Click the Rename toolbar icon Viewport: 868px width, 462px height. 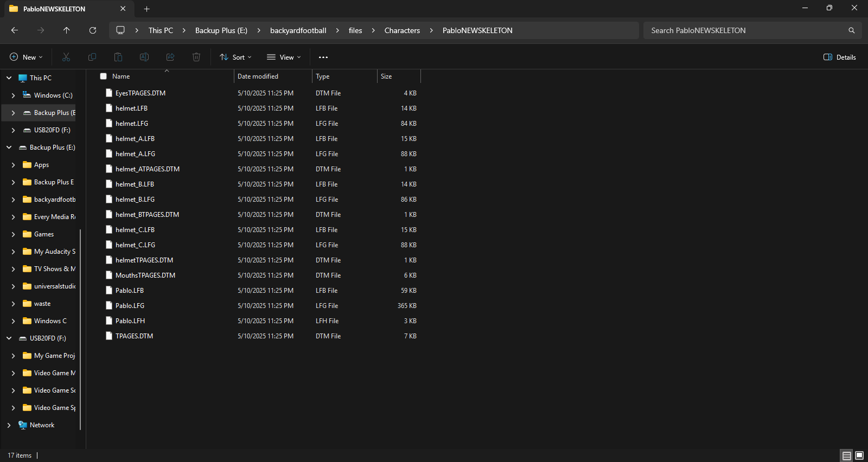144,57
